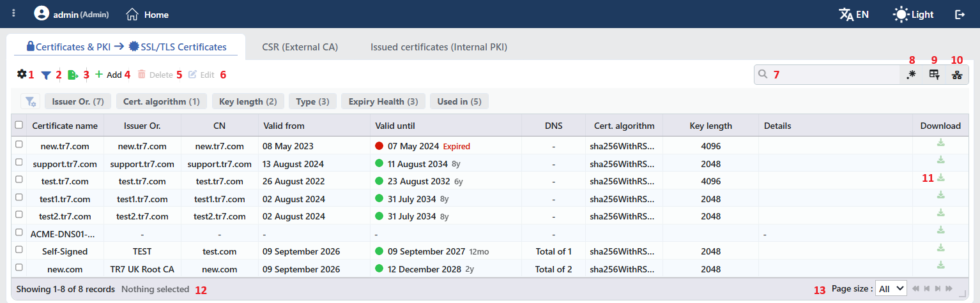Check the new.tr7.com row checkbox
Viewport: 980px width, 303px height.
coord(19,145)
